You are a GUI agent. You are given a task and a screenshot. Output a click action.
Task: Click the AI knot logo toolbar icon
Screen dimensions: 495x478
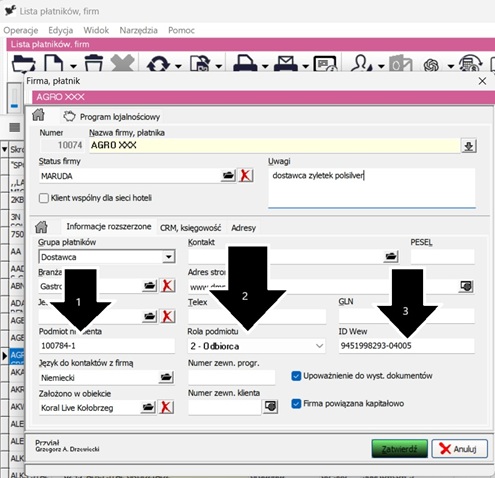click(x=431, y=65)
